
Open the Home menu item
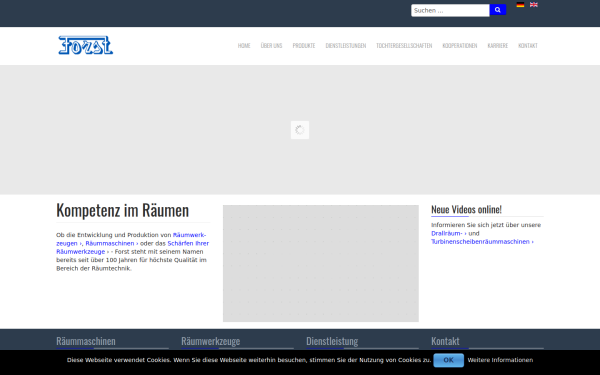[x=244, y=46]
